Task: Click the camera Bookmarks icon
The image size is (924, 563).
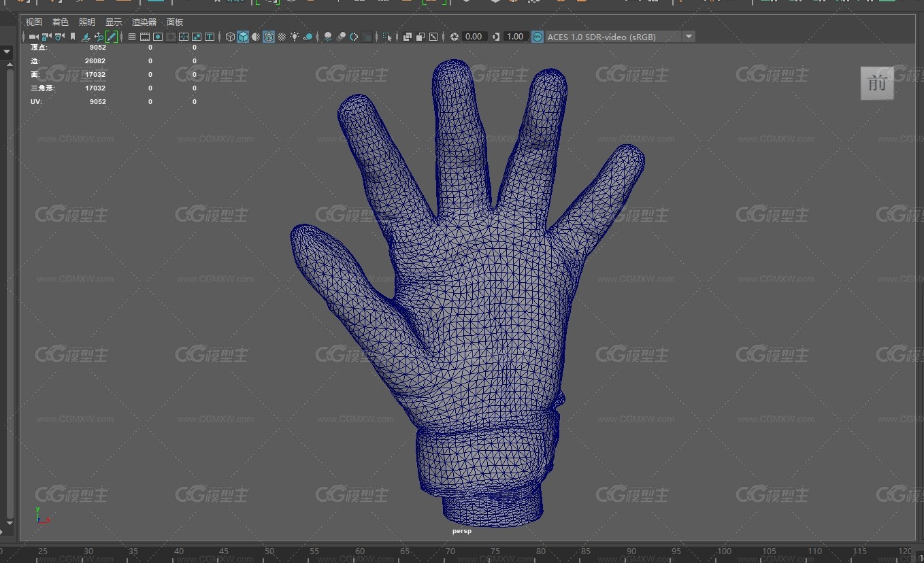Action: pos(73,37)
